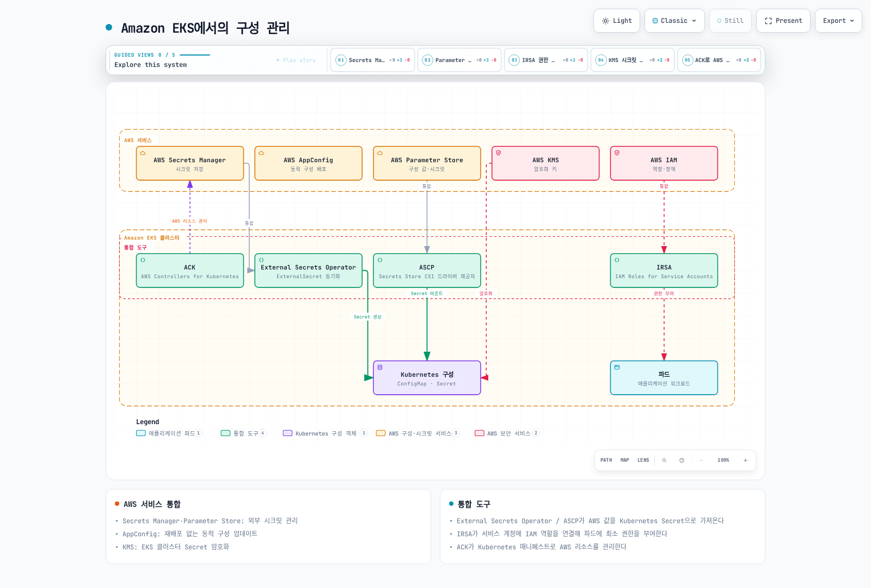The height and width of the screenshot is (588, 871).
Task: Toggle the Still animation mode
Action: [x=730, y=21]
